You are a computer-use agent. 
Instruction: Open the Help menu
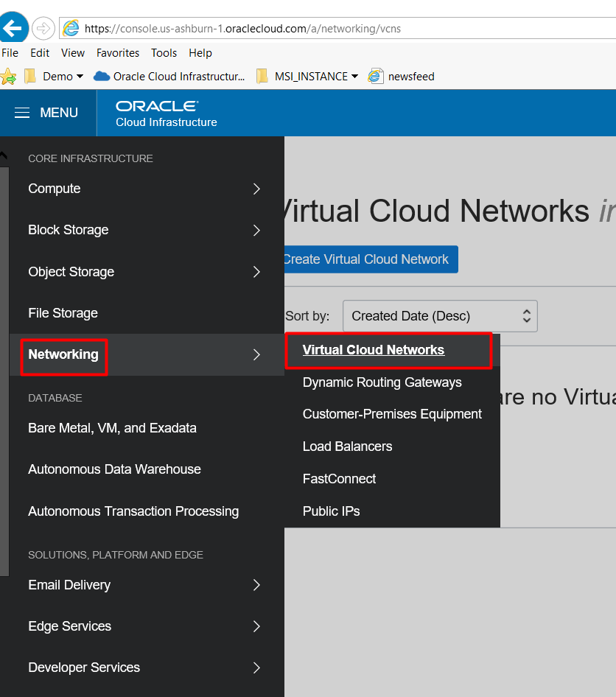tap(200, 53)
